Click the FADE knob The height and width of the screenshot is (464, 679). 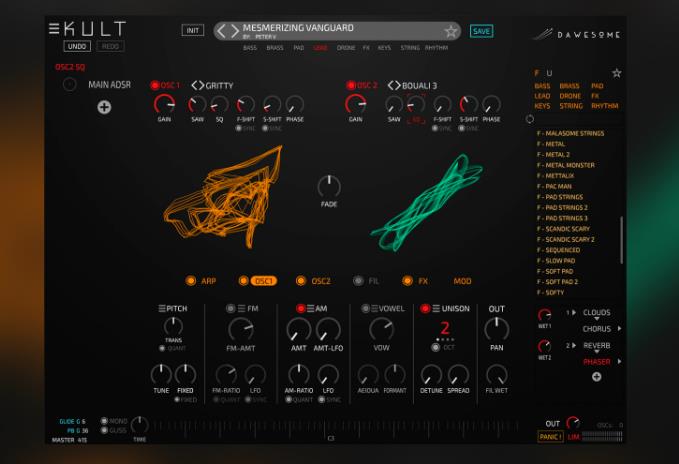pyautogui.click(x=329, y=187)
